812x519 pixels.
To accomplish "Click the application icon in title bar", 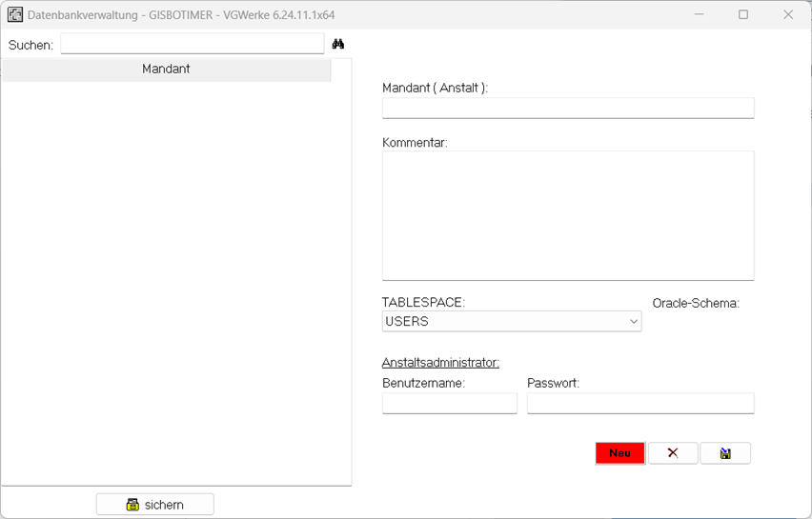I will (x=15, y=15).
